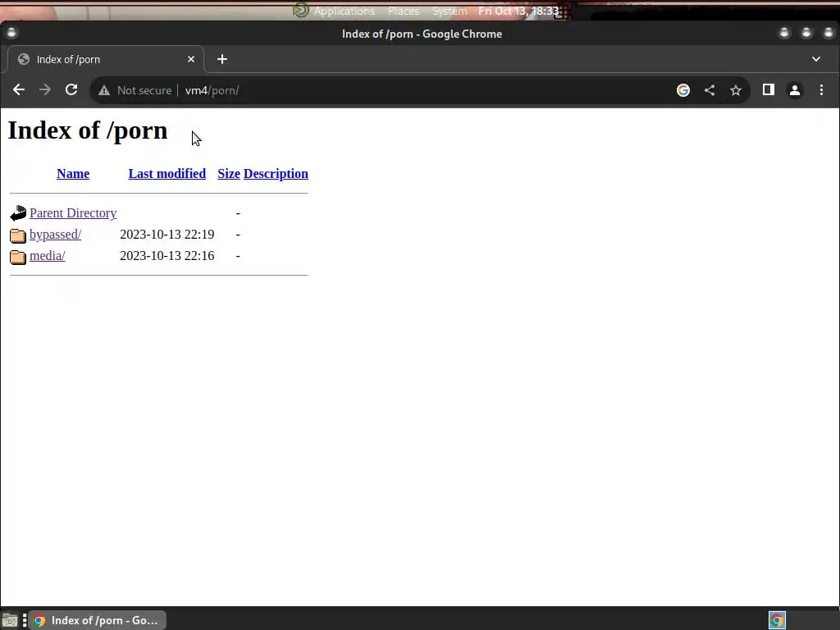Click the Not secure warning icon
This screenshot has height=630, width=840.
coord(104,90)
